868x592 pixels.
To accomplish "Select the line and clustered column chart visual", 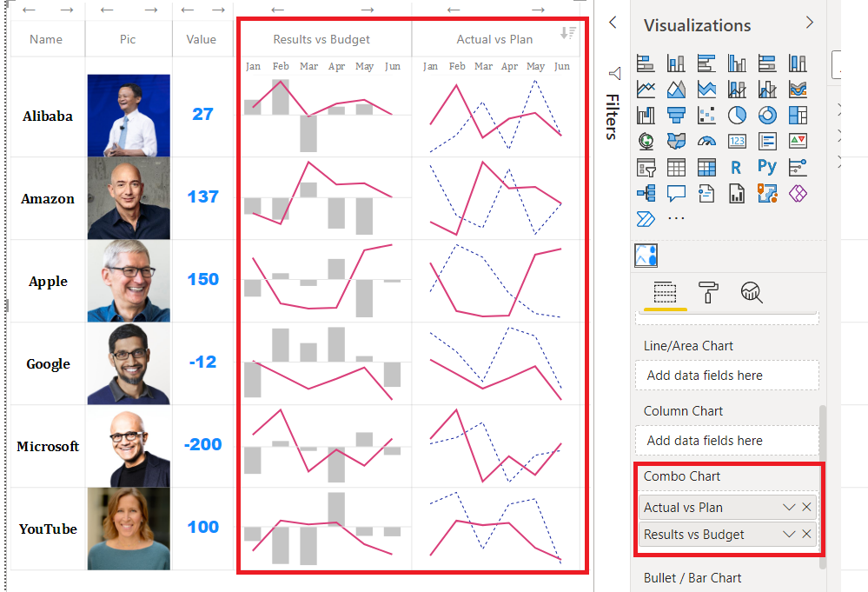I will [x=767, y=90].
